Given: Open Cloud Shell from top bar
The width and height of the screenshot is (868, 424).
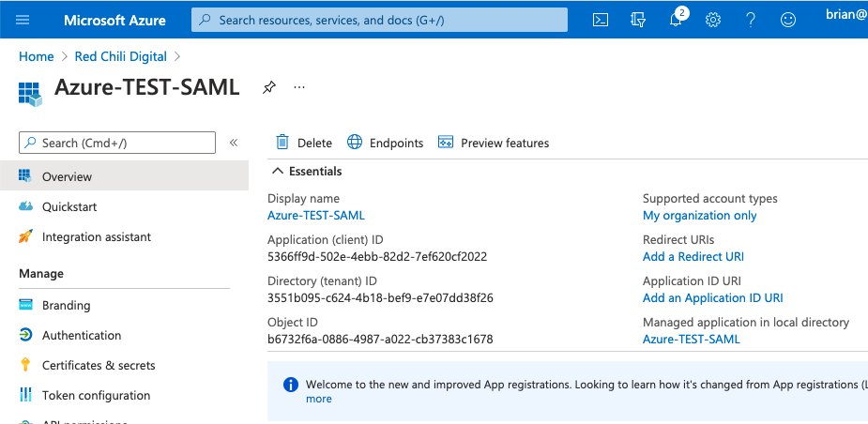Looking at the screenshot, I should tap(601, 20).
